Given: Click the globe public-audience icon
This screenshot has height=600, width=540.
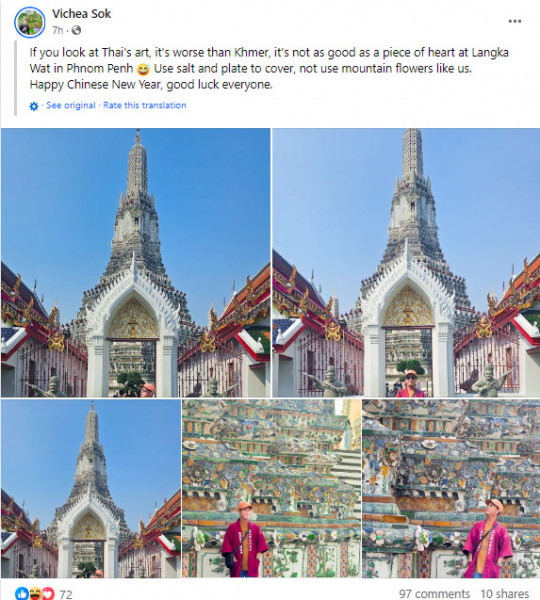Looking at the screenshot, I should tap(77, 30).
